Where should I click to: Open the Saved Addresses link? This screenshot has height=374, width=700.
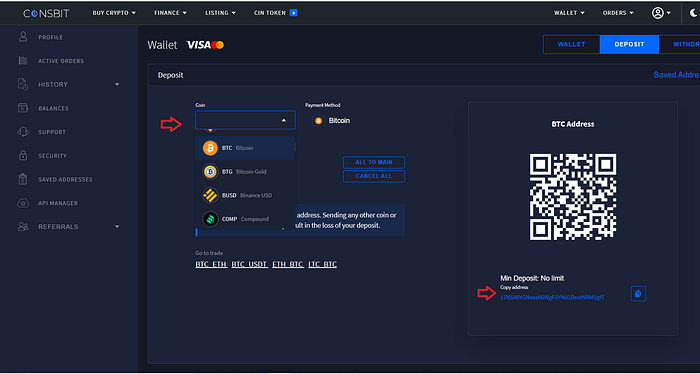click(x=676, y=75)
